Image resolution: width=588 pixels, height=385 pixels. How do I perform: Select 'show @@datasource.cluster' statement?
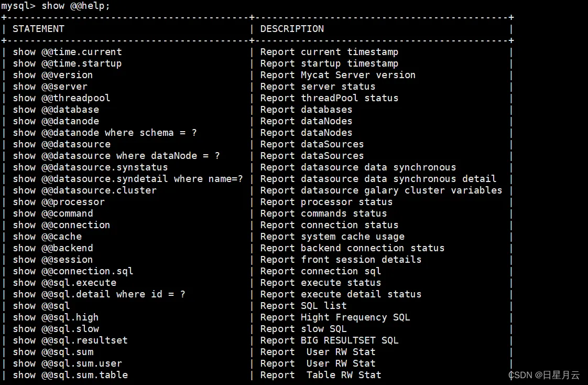pos(84,190)
